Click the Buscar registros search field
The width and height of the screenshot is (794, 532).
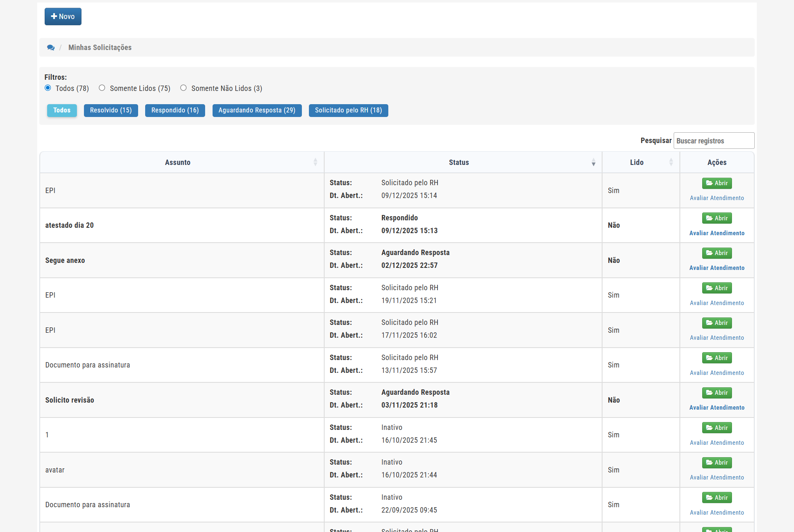pos(714,141)
